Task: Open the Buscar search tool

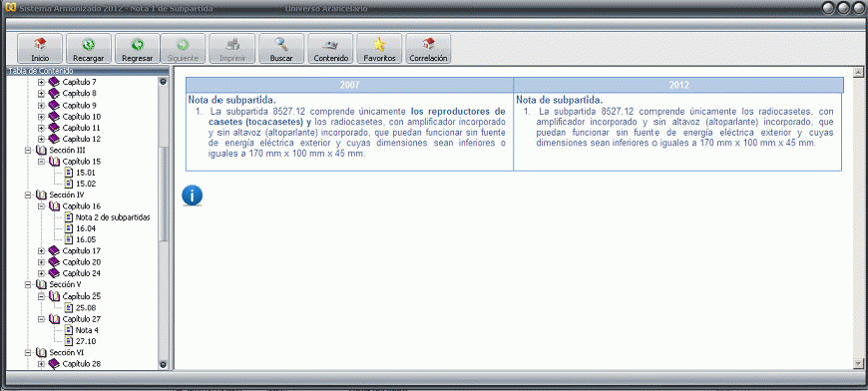Action: point(281,48)
